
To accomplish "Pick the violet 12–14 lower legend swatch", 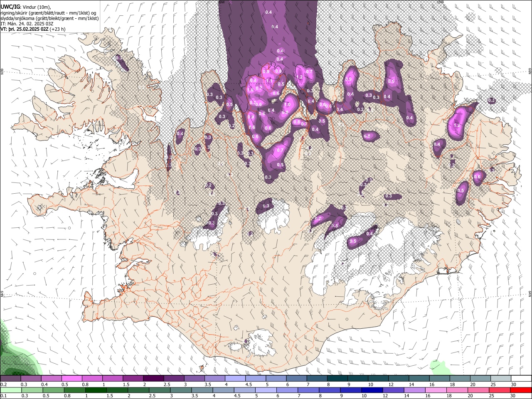I will [x=393, y=390].
